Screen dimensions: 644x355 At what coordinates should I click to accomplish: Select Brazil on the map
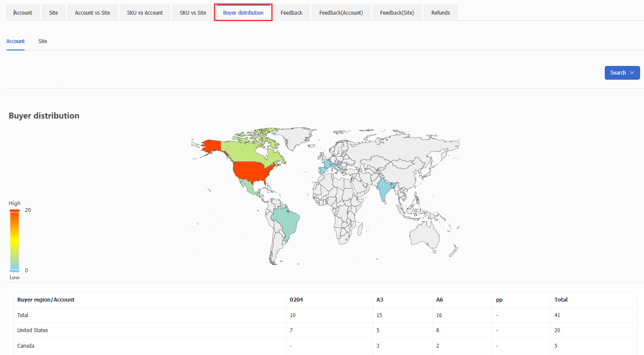286,220
